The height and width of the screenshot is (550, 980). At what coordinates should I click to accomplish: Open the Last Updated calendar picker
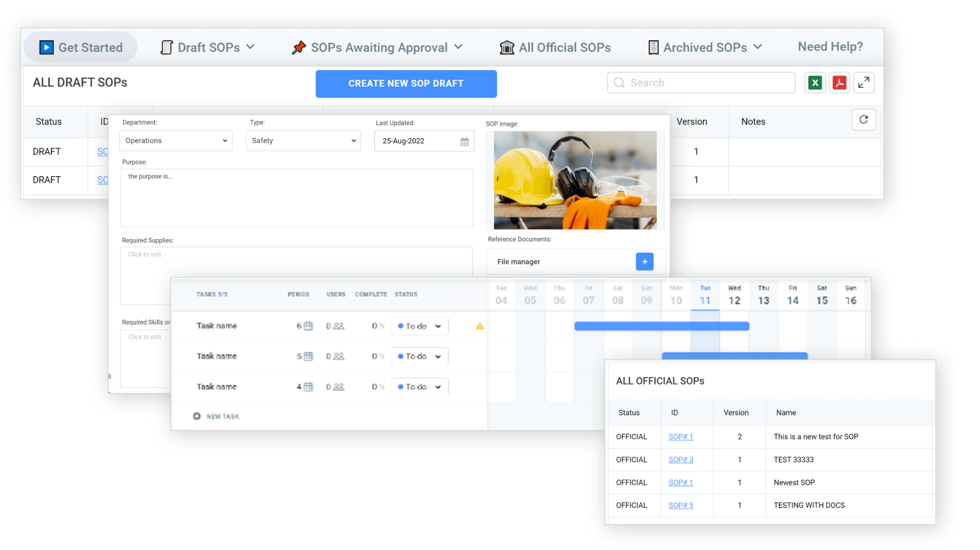[x=464, y=142]
